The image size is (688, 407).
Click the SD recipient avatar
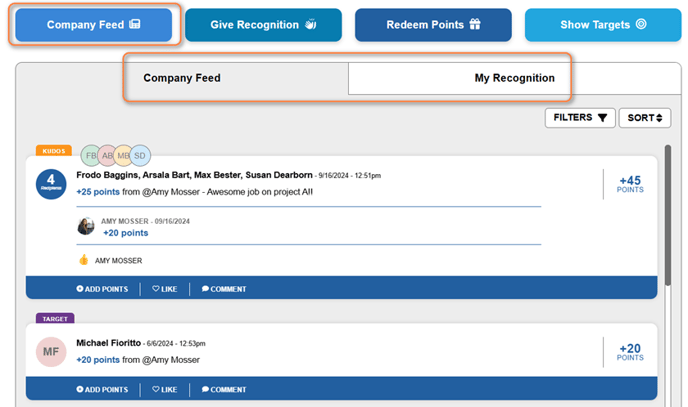(x=140, y=156)
